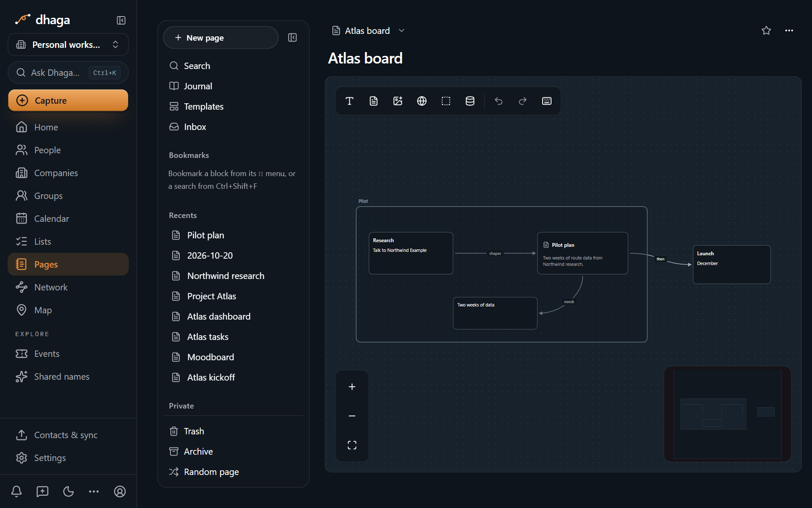The width and height of the screenshot is (812, 508).
Task: Focus the Ask Dhaga search field
Action: coord(68,72)
